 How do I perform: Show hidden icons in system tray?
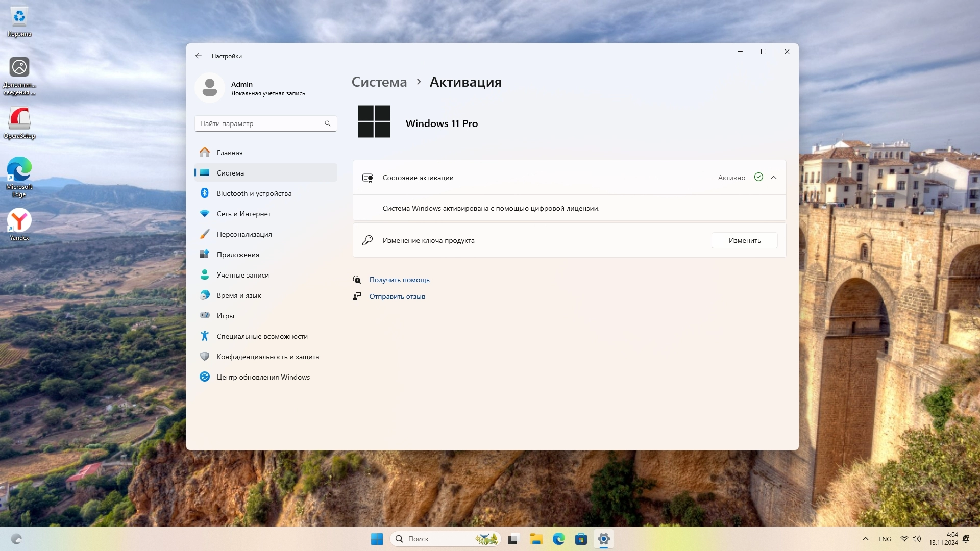(865, 539)
